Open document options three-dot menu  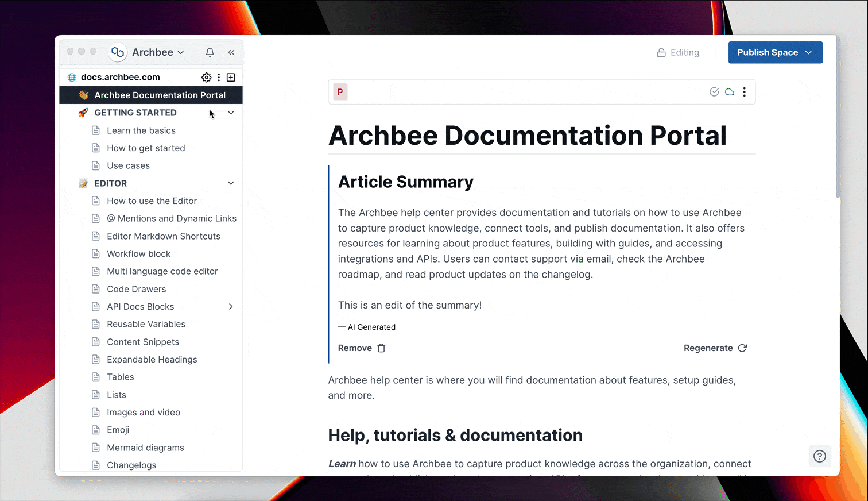pos(745,92)
